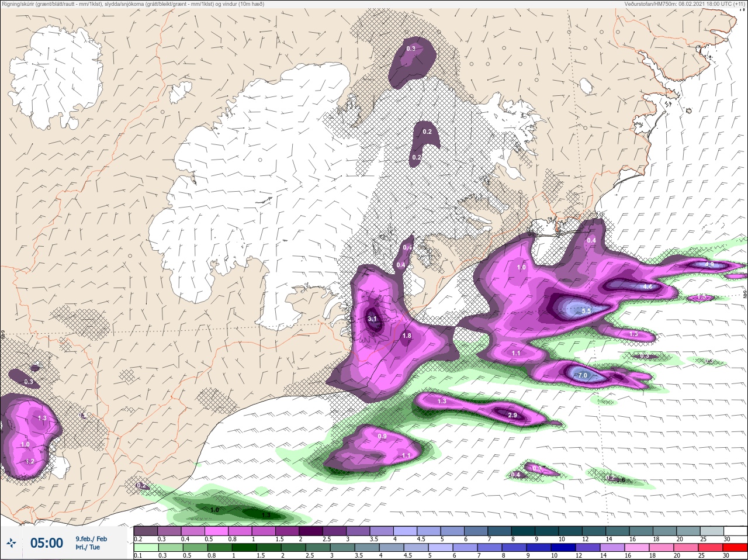Click the 1.2 precipitation value on the map
Screen dimensions: 748x560
[30, 461]
